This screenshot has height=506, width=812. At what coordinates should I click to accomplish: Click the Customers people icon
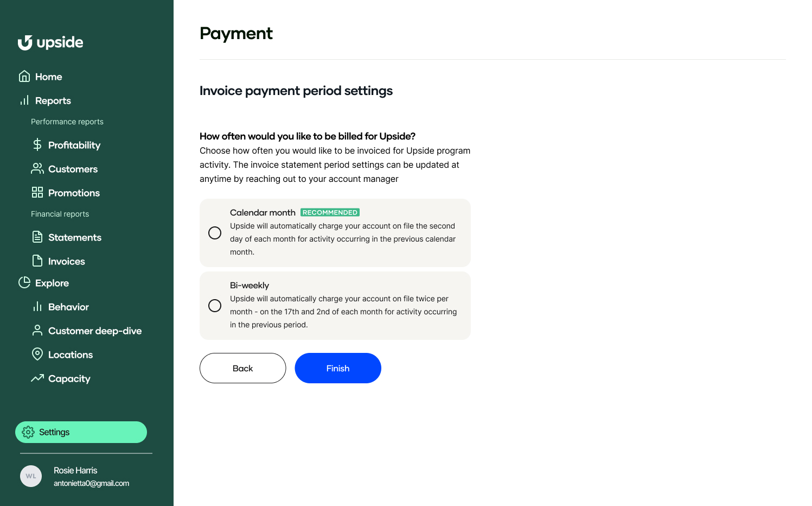37,168
